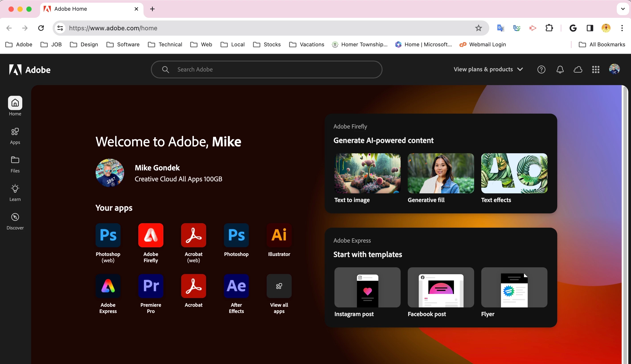Open the app switcher grid icon

596,70
